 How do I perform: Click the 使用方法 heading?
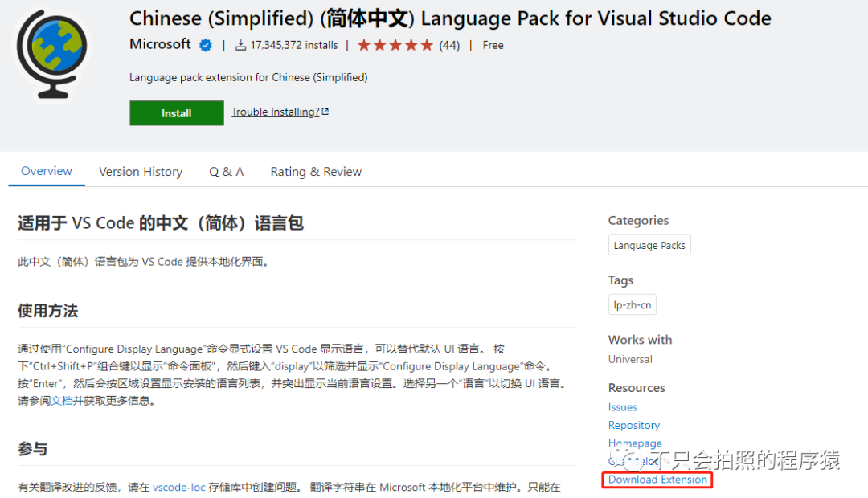(x=47, y=311)
